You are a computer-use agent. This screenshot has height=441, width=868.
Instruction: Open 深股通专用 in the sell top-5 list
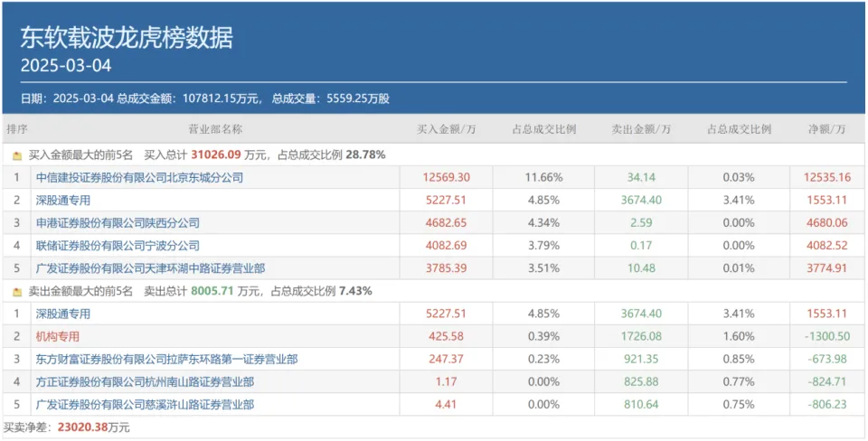pos(63,314)
